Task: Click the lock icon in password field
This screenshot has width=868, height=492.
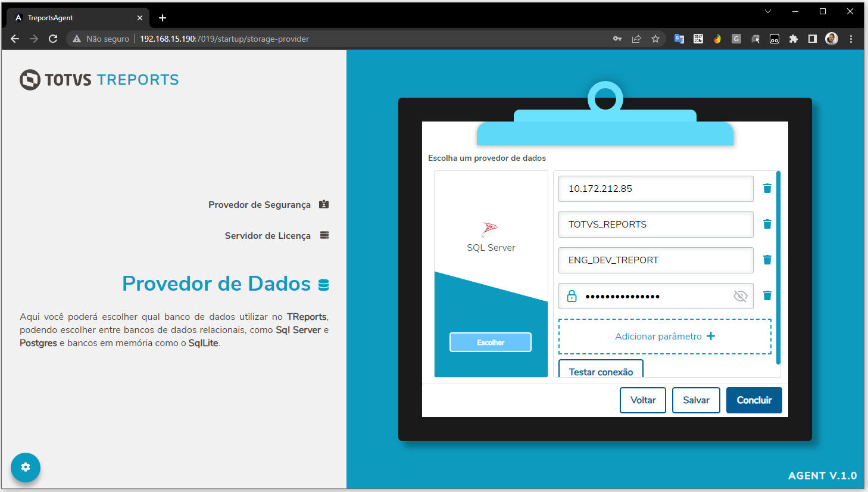Action: tap(572, 295)
